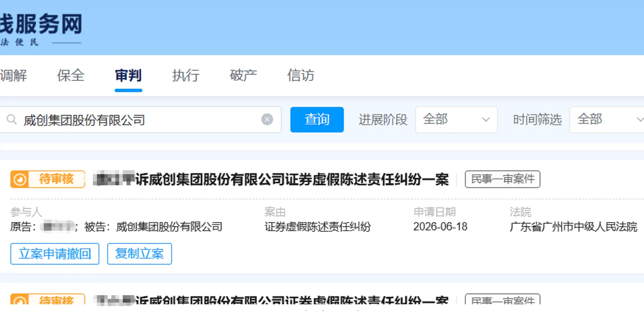Click the magnifier icon in the search field
The height and width of the screenshot is (311, 644).
(12, 119)
